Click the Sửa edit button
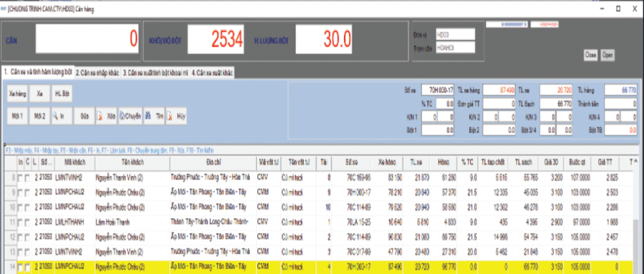Screen dimensions: 644x274 84,116
